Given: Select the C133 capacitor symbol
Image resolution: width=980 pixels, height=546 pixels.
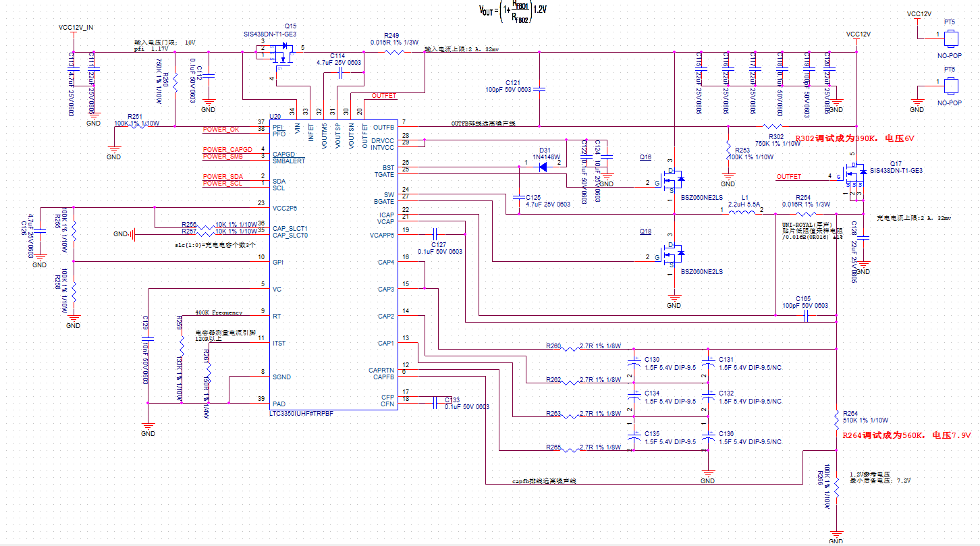Looking at the screenshot, I should point(435,403).
